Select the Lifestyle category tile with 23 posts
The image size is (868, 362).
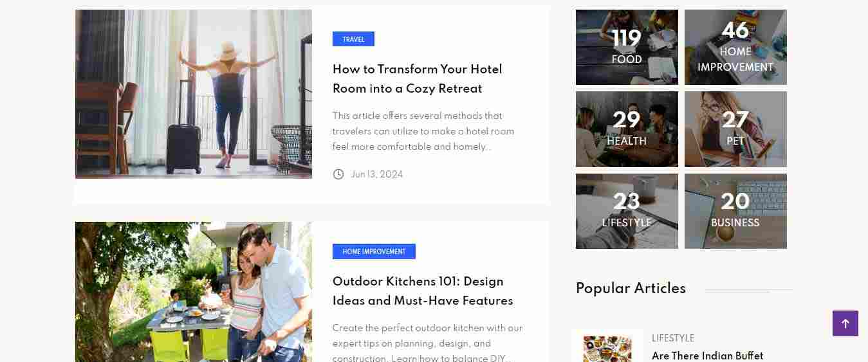(627, 211)
